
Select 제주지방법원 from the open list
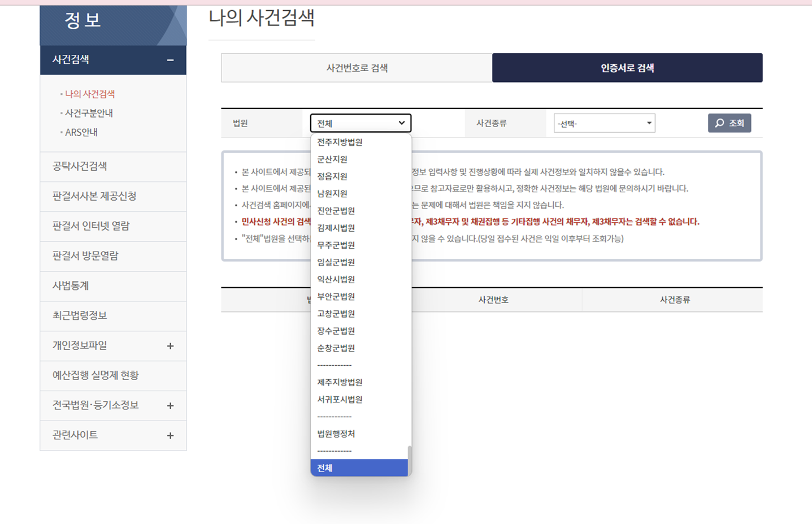click(340, 382)
